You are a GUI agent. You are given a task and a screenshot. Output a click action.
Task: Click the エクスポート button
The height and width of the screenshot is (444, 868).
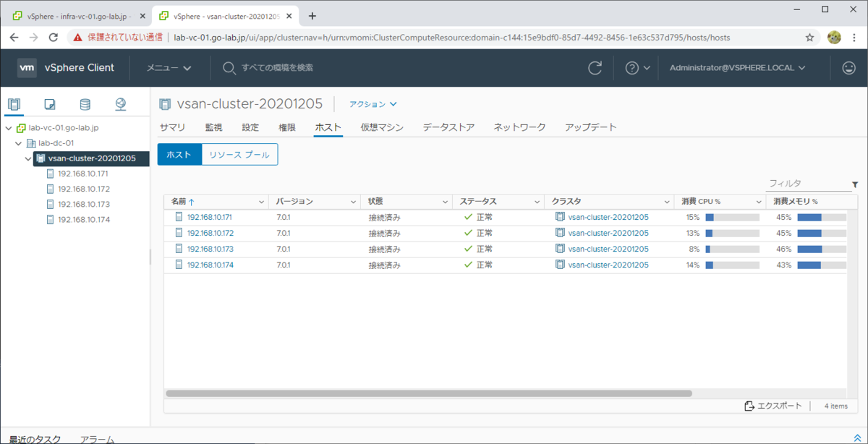(773, 406)
